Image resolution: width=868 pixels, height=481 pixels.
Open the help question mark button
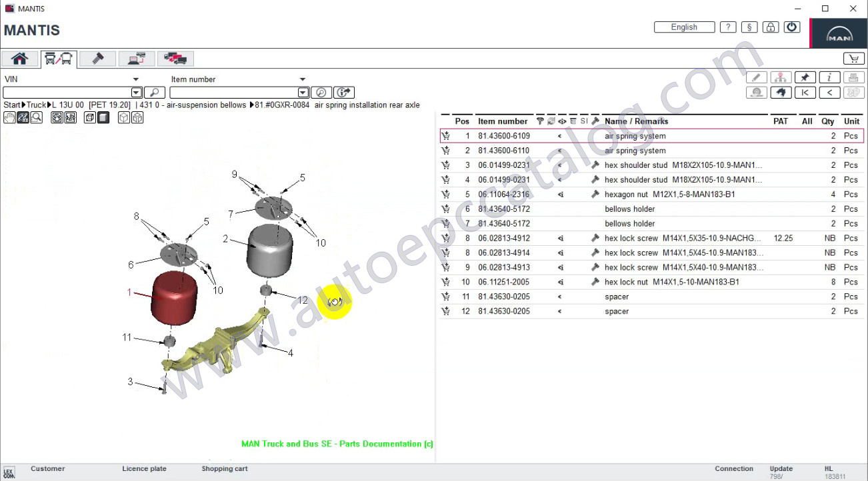[x=728, y=27]
